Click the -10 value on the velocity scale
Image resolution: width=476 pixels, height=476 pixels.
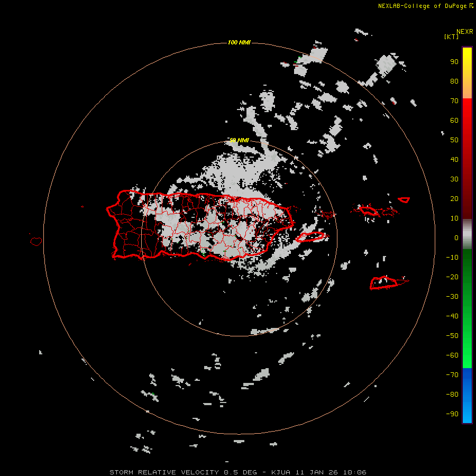pyautogui.click(x=452, y=258)
